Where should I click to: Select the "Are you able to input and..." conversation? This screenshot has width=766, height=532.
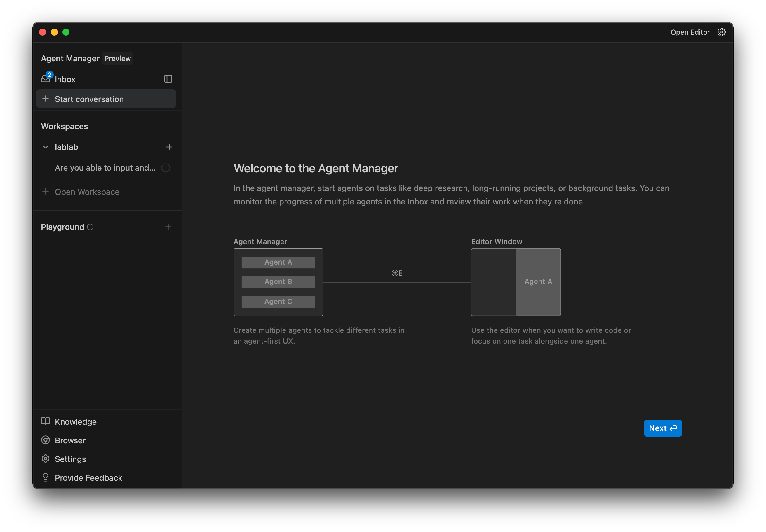tap(105, 168)
